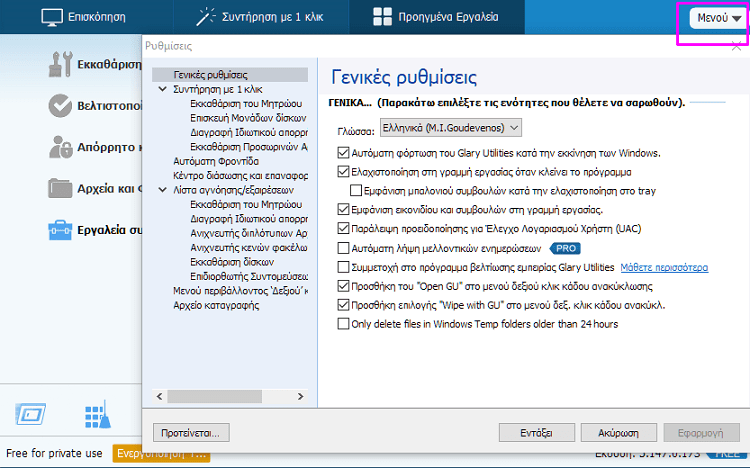Click the Εντάξει button
This screenshot has width=750, height=468.
click(537, 433)
